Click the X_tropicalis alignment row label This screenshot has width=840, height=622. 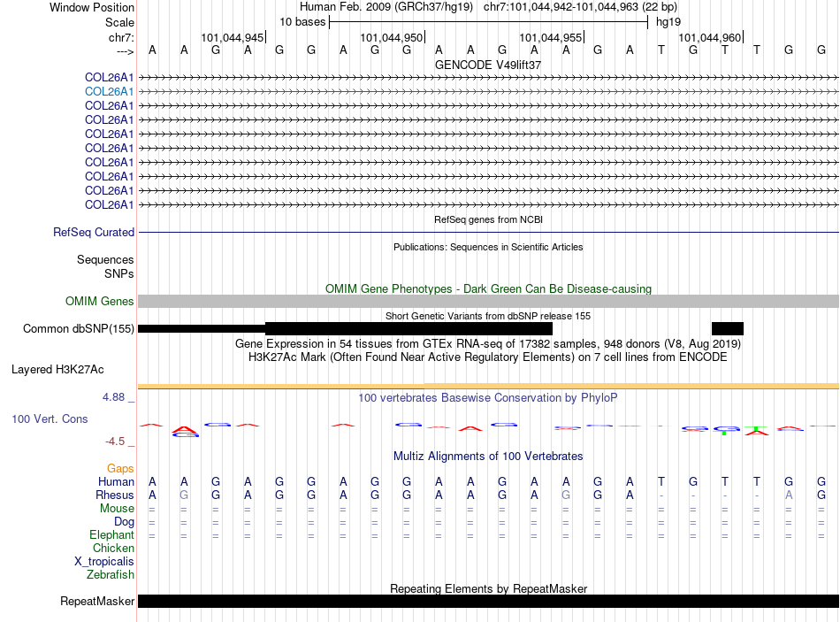[x=104, y=562]
